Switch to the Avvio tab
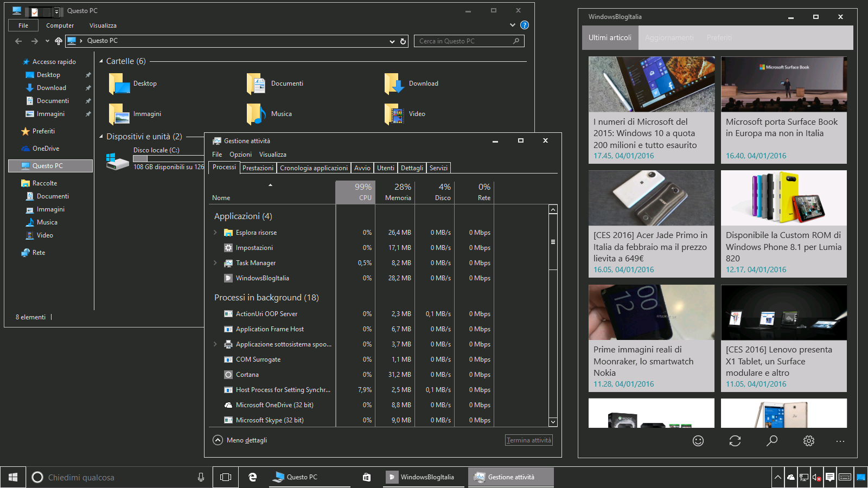Viewport: 868px width, 488px height. [x=362, y=168]
